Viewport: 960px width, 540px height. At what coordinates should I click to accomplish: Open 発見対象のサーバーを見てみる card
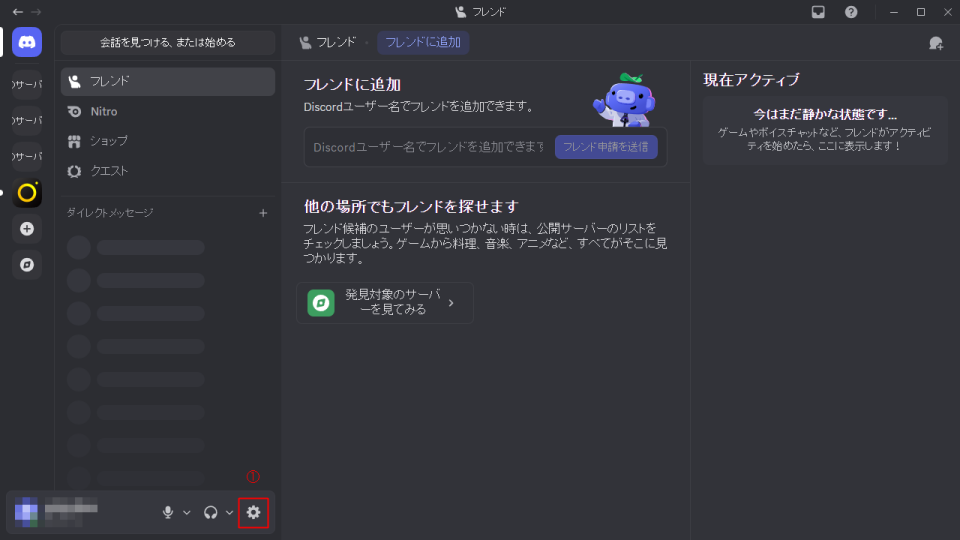click(x=385, y=302)
